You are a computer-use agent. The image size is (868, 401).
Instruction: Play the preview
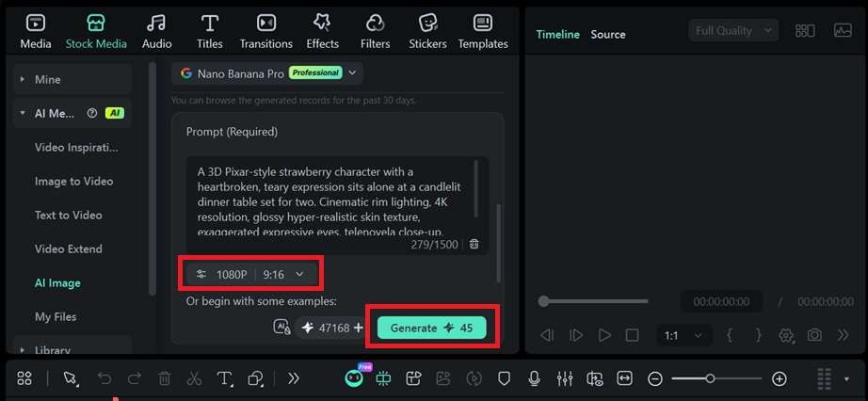(x=604, y=335)
